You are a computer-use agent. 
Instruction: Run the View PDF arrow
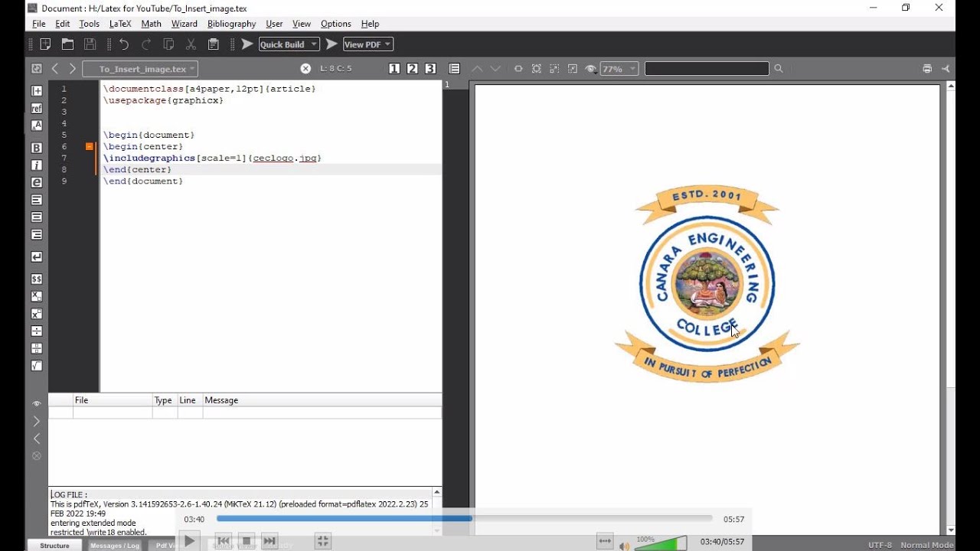tap(332, 44)
